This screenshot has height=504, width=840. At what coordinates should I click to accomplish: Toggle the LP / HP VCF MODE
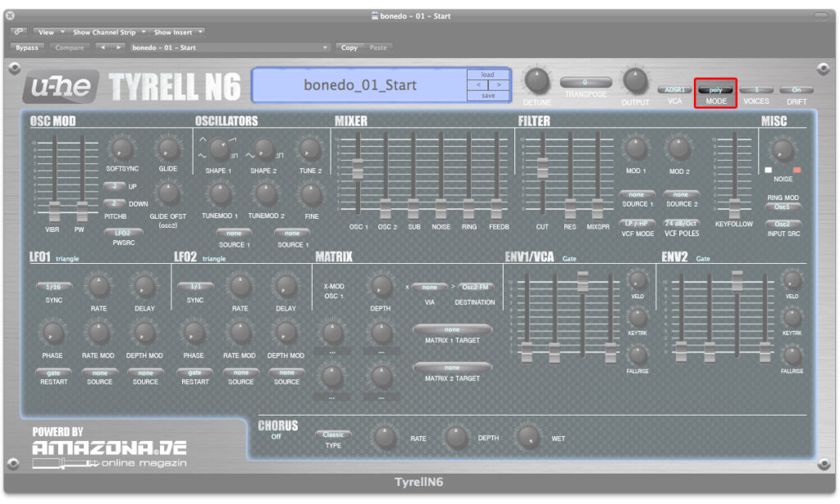pyautogui.click(x=637, y=224)
